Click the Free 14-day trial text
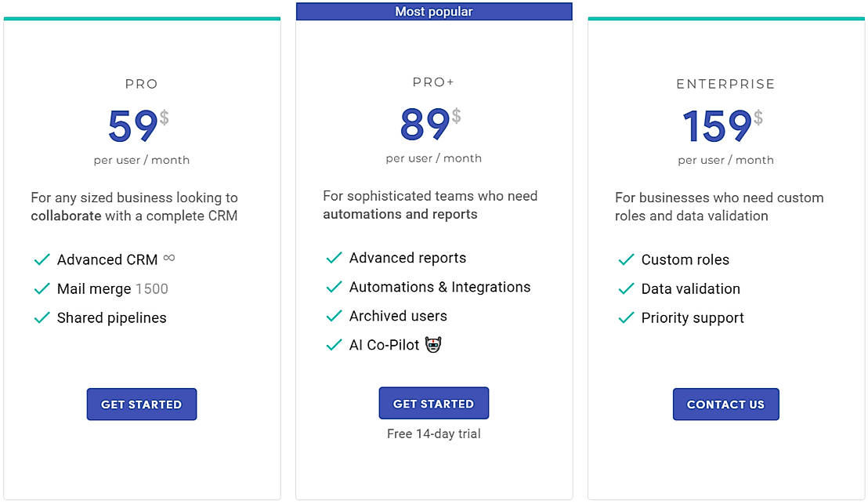Viewport: 868px width, 504px height. 434,433
